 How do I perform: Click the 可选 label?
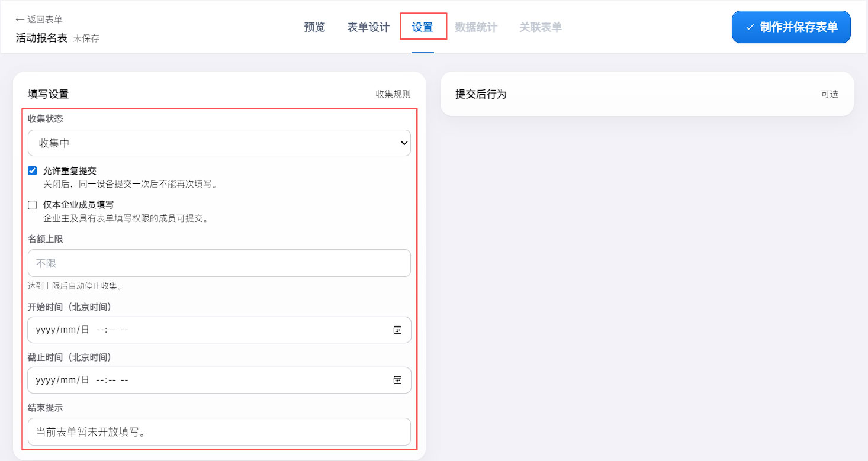830,94
